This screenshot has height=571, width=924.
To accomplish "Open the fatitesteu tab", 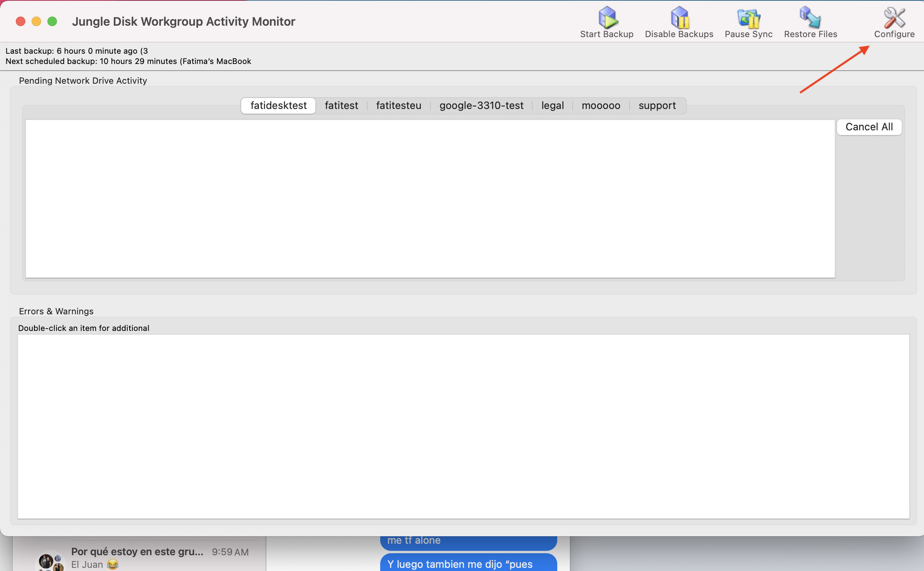I will click(x=398, y=105).
